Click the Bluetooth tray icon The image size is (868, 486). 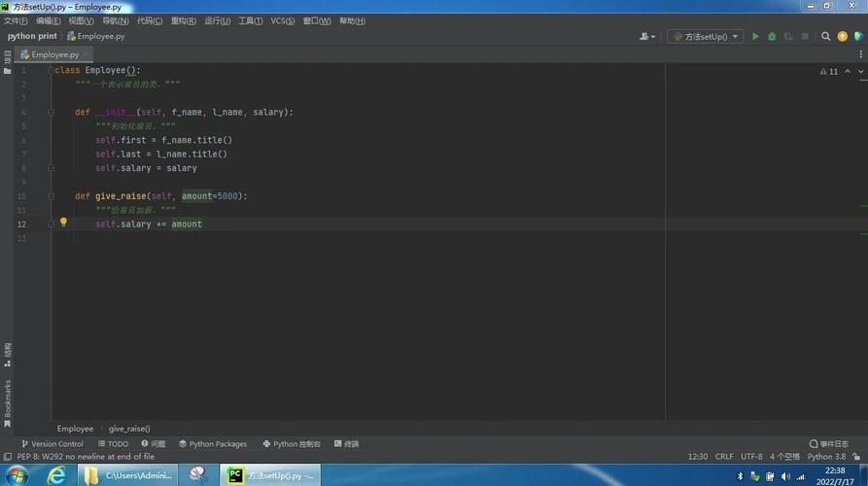tap(740, 476)
